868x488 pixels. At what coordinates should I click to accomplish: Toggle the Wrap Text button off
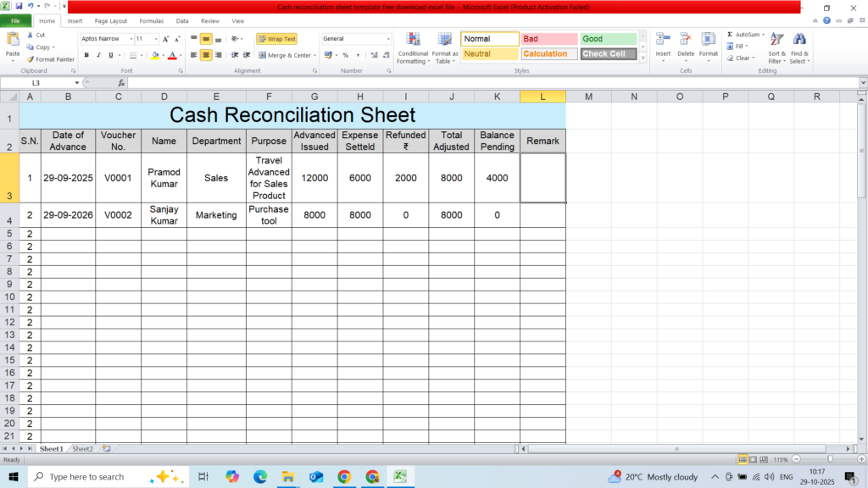point(276,39)
